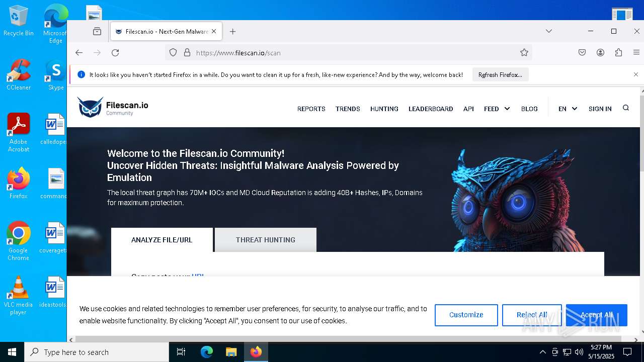Open the Firefox View icon
644x362 pixels.
point(97,31)
